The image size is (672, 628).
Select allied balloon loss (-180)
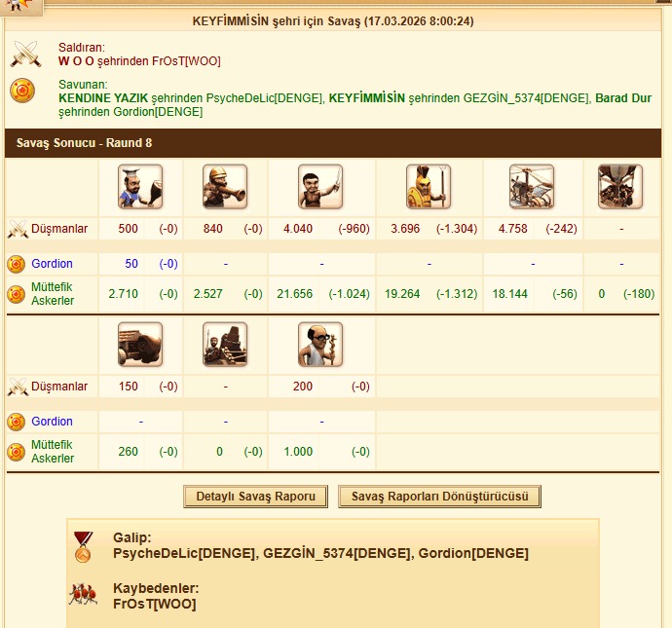639,294
